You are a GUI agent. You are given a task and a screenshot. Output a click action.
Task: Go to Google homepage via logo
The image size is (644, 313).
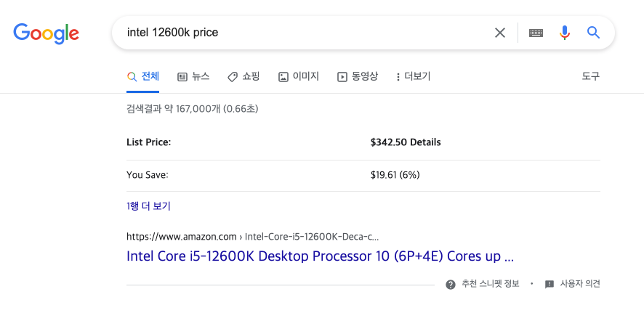coord(46,33)
